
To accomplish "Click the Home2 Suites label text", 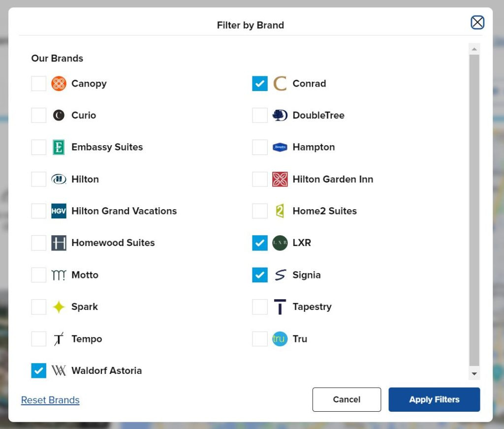I will pos(325,211).
